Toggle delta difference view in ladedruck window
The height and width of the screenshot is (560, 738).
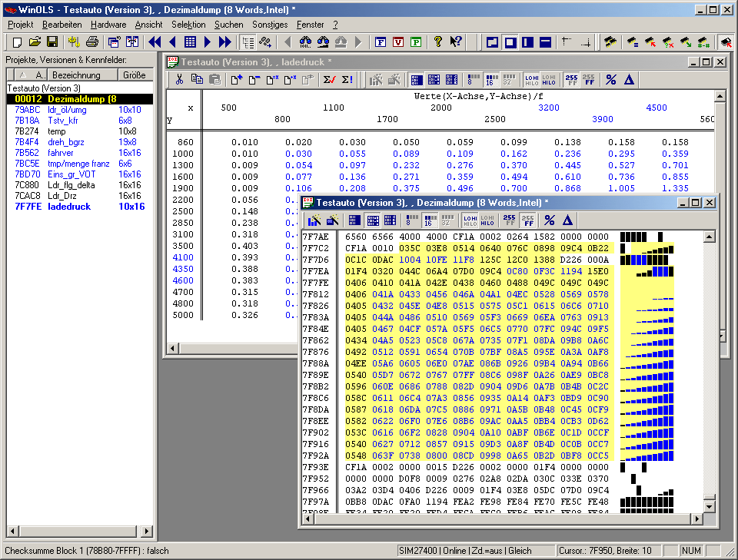click(629, 80)
